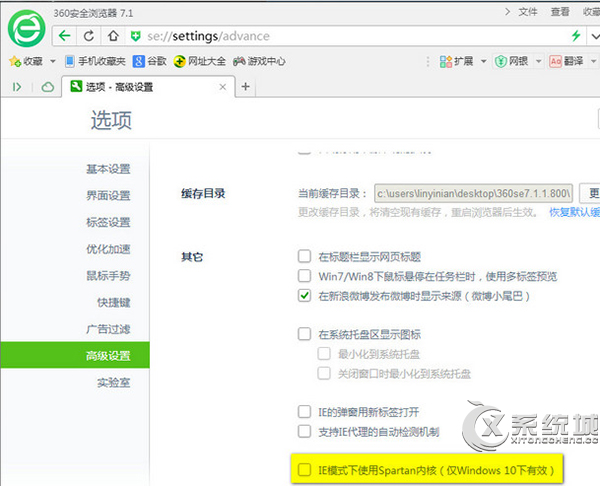This screenshot has height=486, width=600.
Task: Click the green lightning speed-mode icon
Action: point(576,36)
